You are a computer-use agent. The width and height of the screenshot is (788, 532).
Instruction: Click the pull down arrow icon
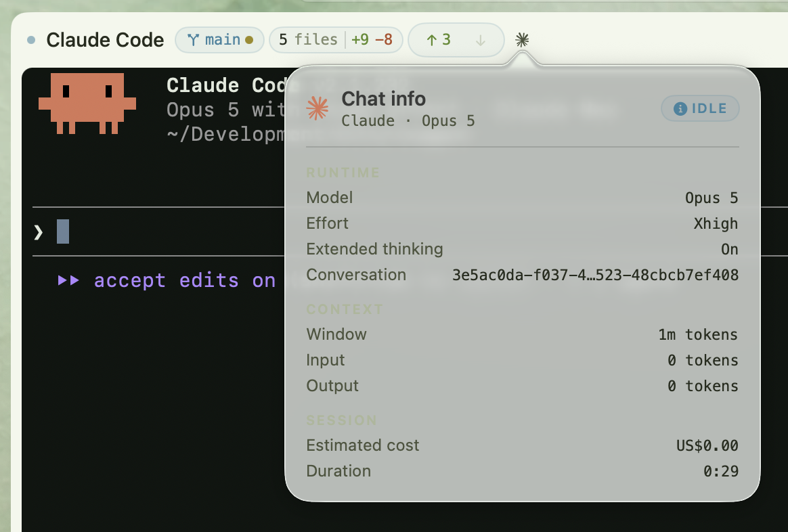481,40
